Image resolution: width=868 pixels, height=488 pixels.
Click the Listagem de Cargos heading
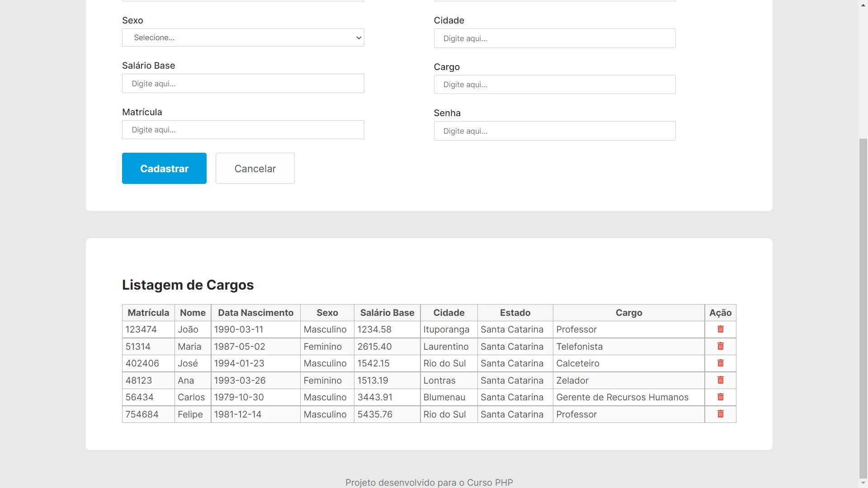(x=188, y=285)
